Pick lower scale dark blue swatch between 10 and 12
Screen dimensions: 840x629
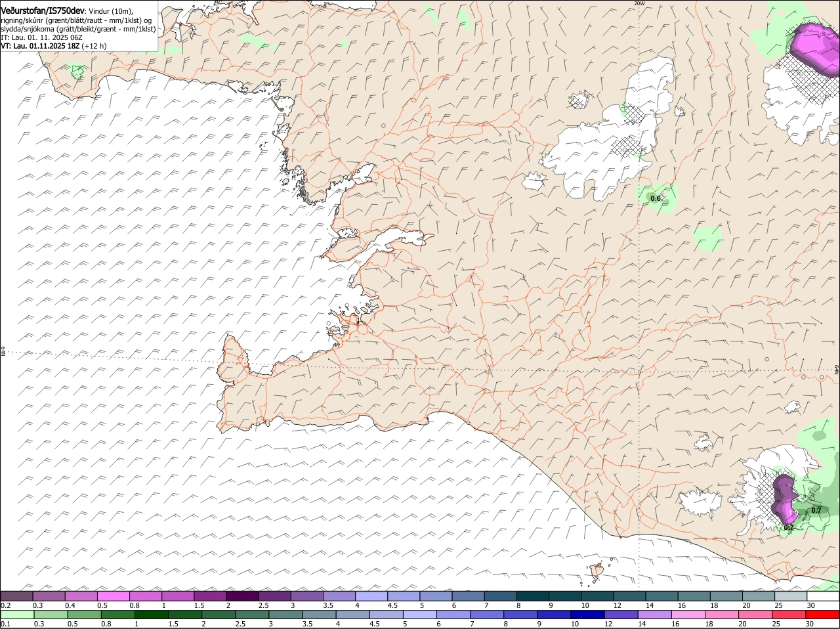[587, 615]
